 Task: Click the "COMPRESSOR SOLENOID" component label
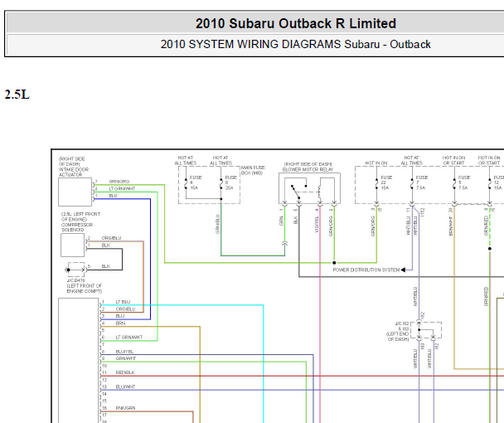77,227
